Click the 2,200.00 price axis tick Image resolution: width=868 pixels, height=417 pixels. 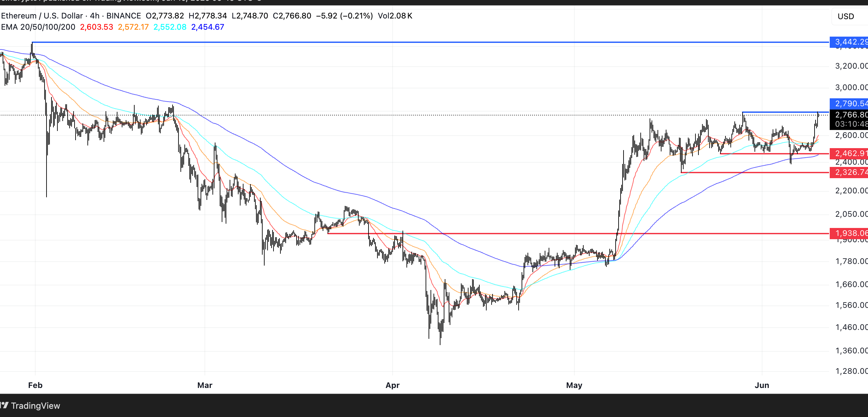coord(851,191)
